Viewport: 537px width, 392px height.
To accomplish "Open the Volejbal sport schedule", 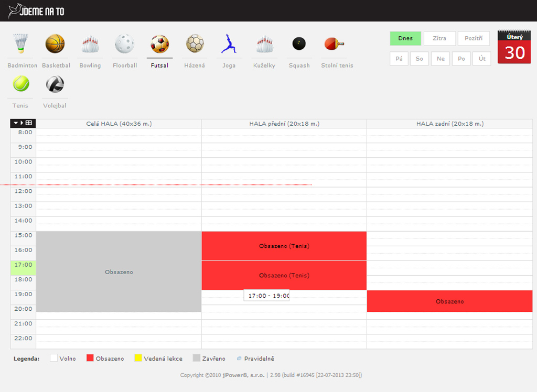I will point(55,84).
